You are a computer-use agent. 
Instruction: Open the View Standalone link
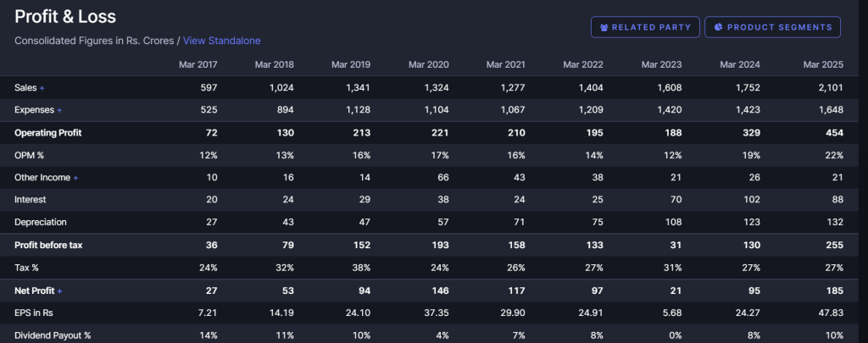coord(221,41)
